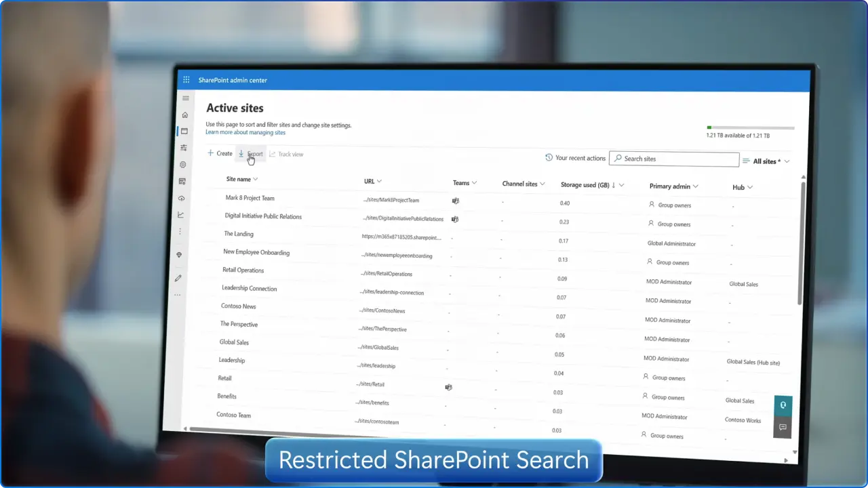Screen dimensions: 868x488
Task: Open the Sites icon in sidebar
Action: point(184,131)
